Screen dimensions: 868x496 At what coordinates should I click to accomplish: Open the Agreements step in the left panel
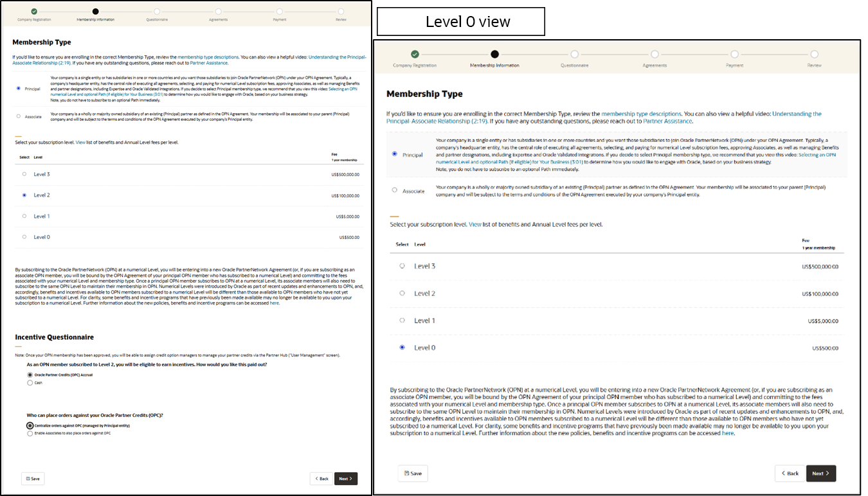click(x=218, y=11)
